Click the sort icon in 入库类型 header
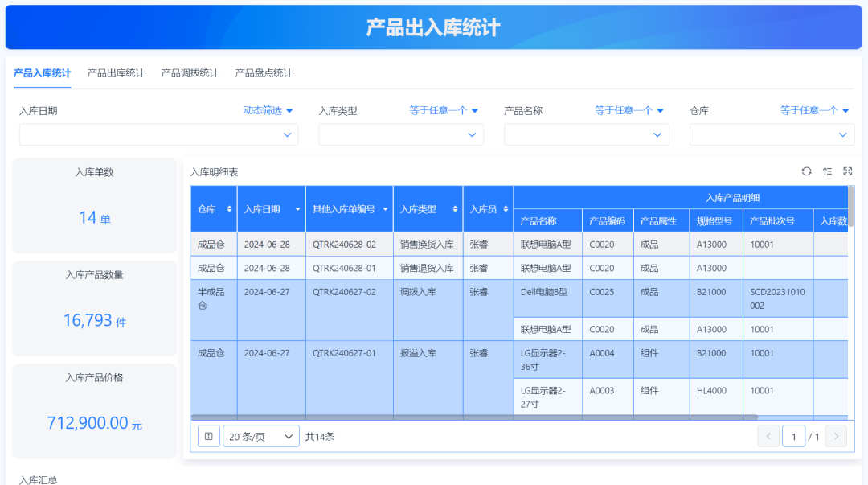Viewport: 868px width, 485px height. click(454, 209)
